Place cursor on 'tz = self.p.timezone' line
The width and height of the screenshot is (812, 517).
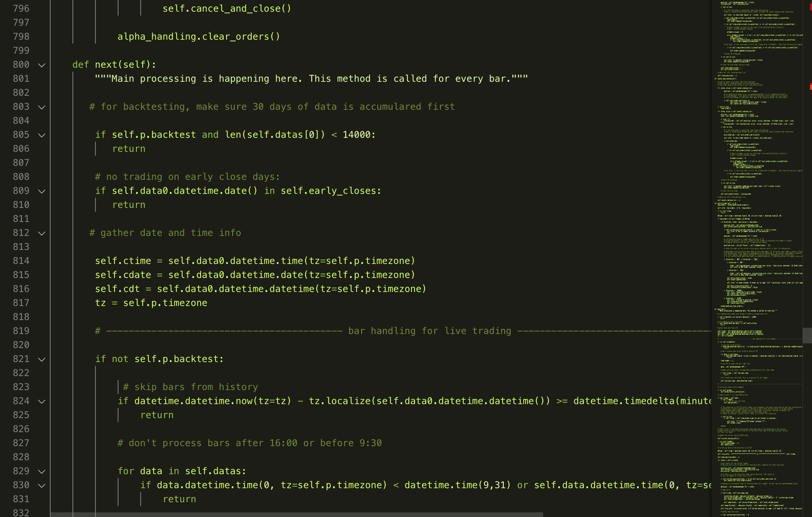tap(151, 303)
